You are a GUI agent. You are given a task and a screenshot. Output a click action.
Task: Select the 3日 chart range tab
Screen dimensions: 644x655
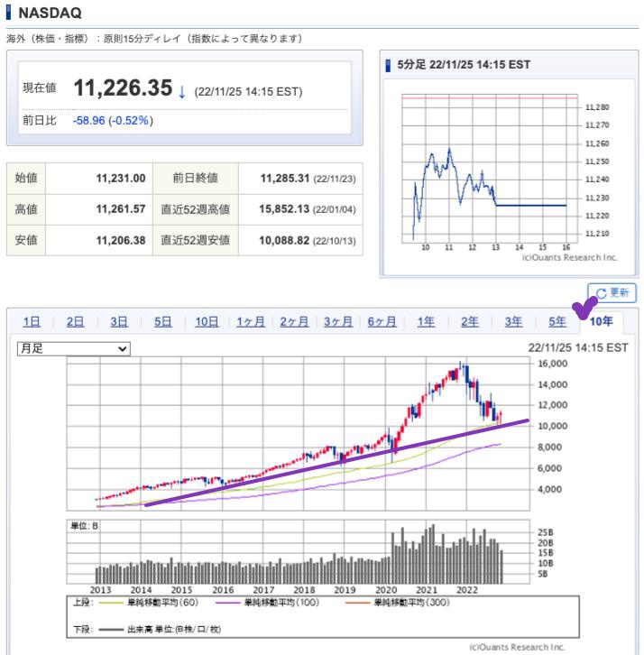point(119,322)
